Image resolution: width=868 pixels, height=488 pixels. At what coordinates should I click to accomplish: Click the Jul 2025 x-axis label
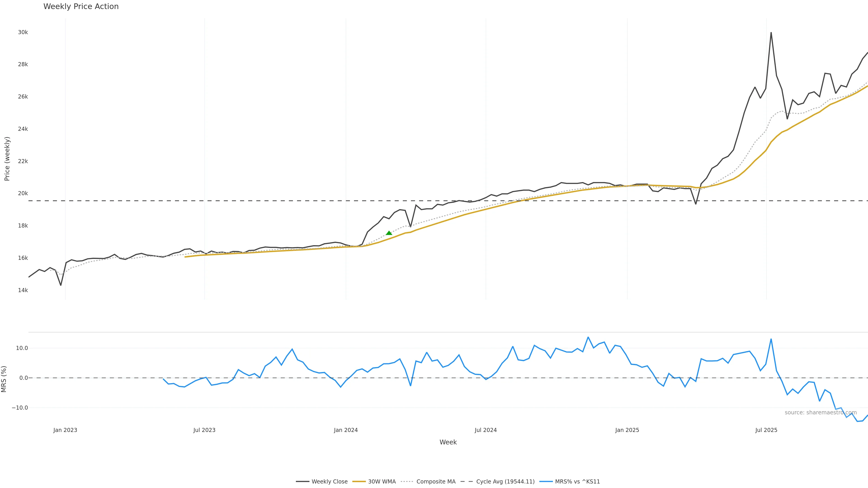coord(766,430)
